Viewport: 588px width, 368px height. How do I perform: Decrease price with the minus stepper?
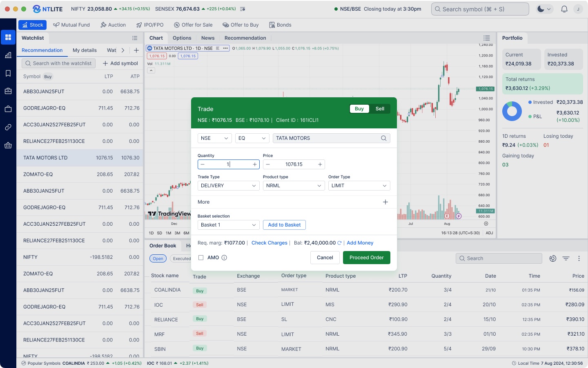[x=268, y=164]
